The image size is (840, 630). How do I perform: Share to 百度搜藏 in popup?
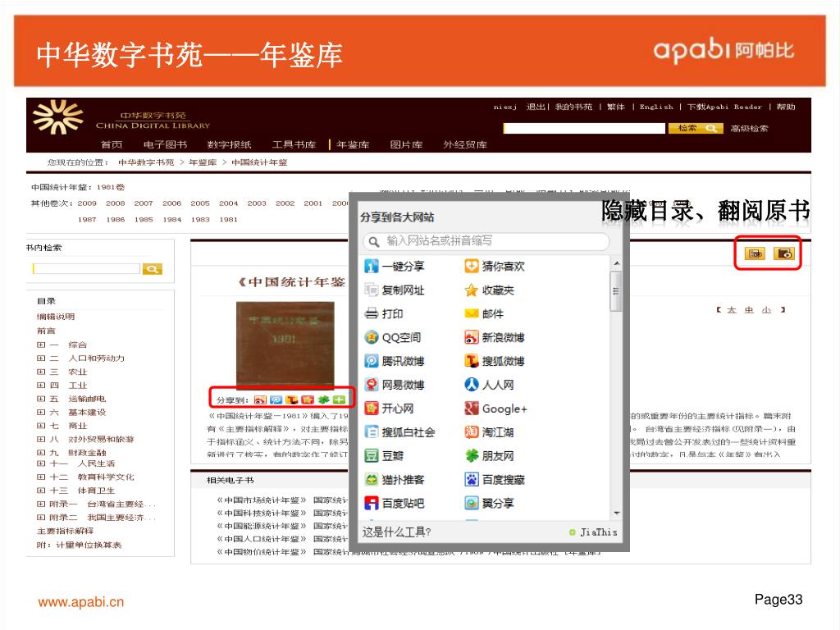(x=495, y=479)
